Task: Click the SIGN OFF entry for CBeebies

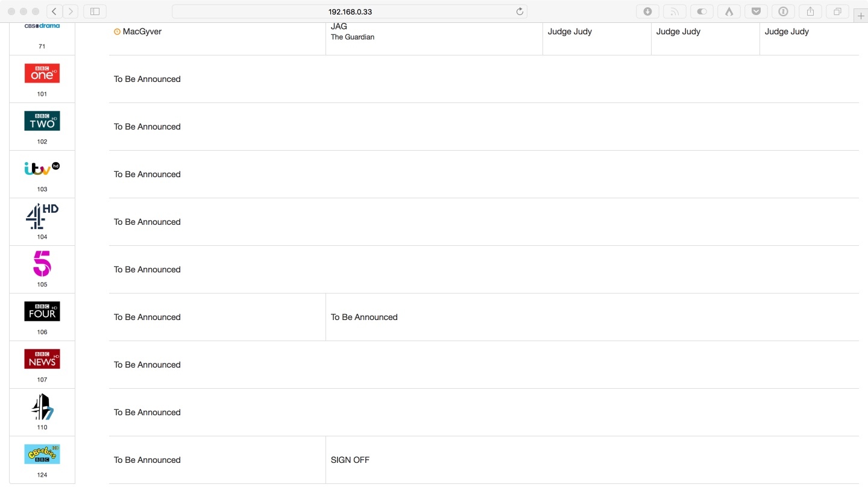Action: click(350, 460)
